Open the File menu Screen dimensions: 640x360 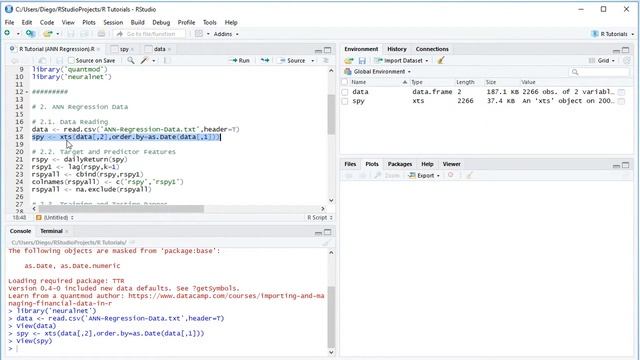pyautogui.click(x=9, y=22)
